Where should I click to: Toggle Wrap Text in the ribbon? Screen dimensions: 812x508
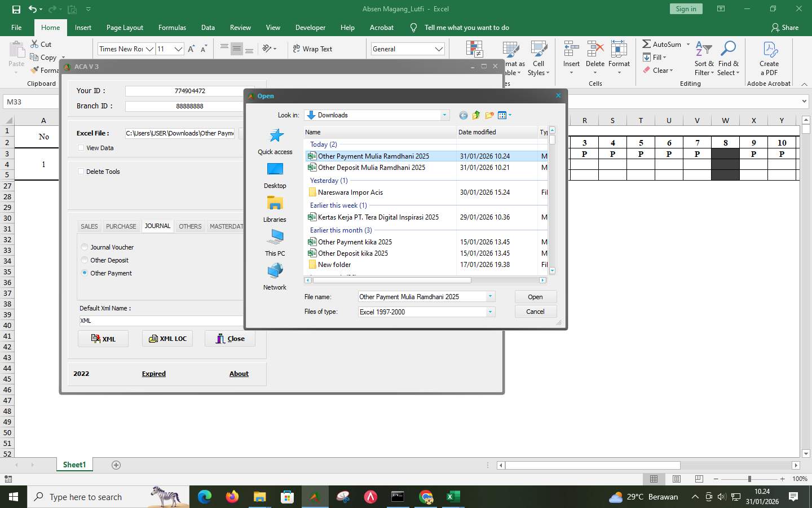pyautogui.click(x=311, y=49)
